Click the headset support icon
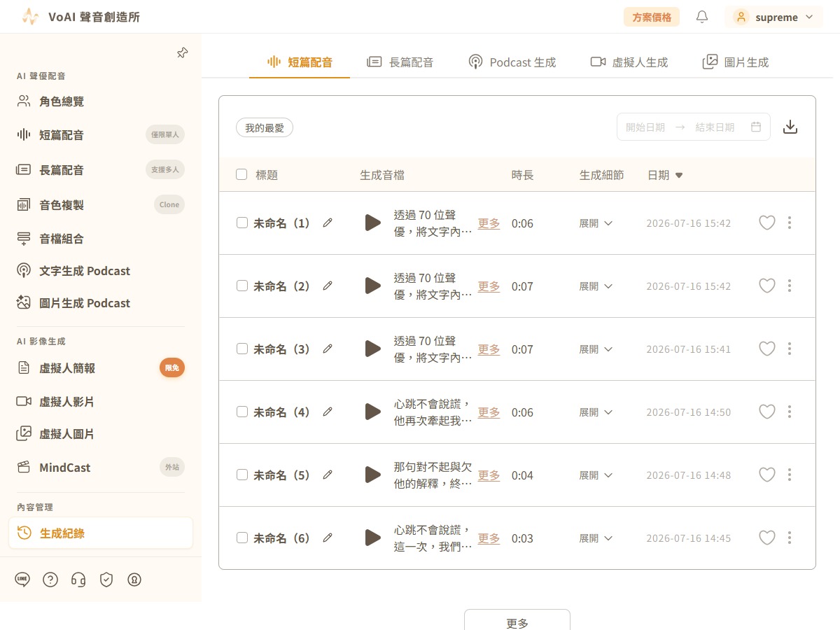 pos(78,579)
